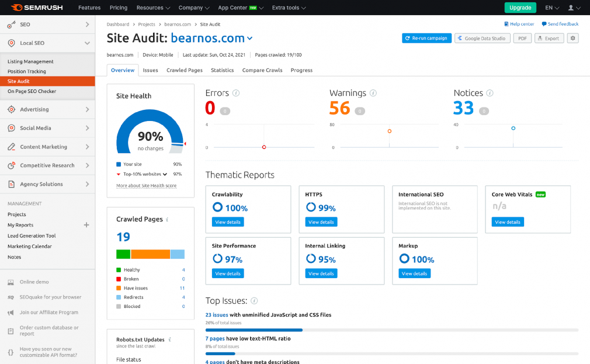Open the Resources dropdown menu
The height and width of the screenshot is (364, 590).
[153, 8]
